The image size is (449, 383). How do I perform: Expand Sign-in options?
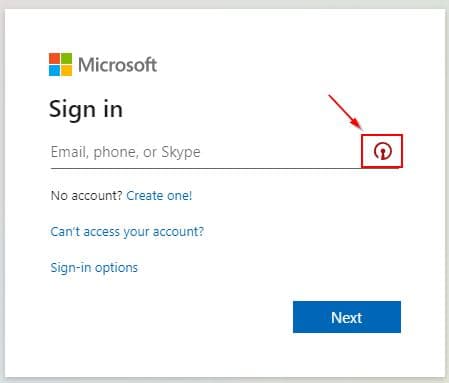click(94, 268)
